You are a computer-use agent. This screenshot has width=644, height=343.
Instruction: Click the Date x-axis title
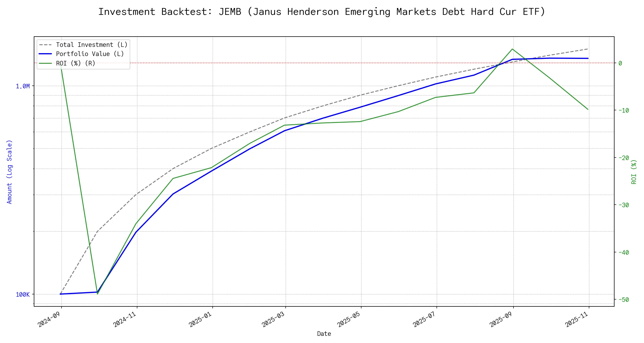tap(324, 334)
